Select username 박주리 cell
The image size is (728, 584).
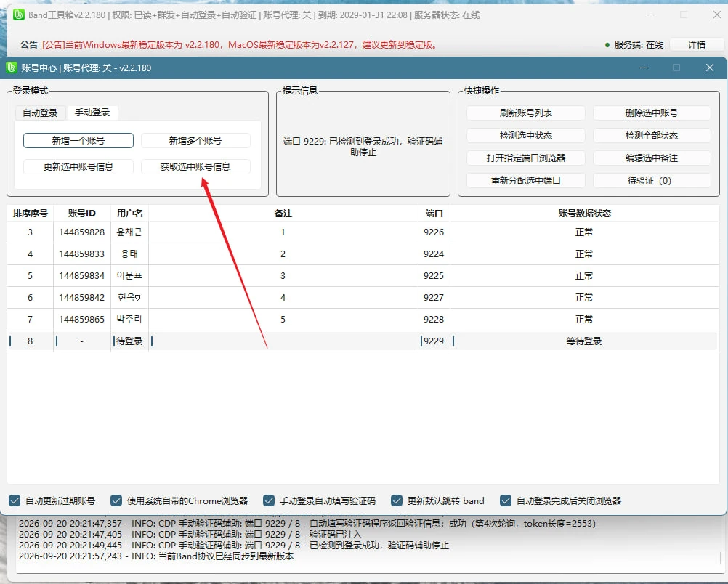(129, 320)
